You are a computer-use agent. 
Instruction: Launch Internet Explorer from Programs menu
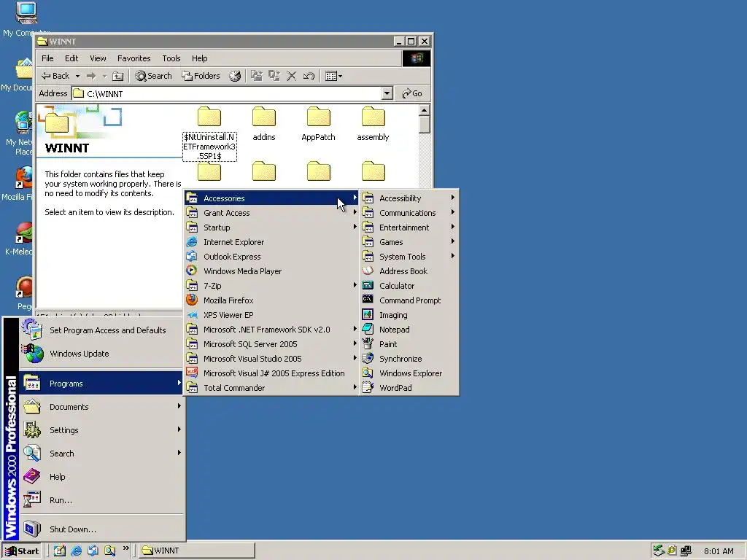tap(271, 242)
